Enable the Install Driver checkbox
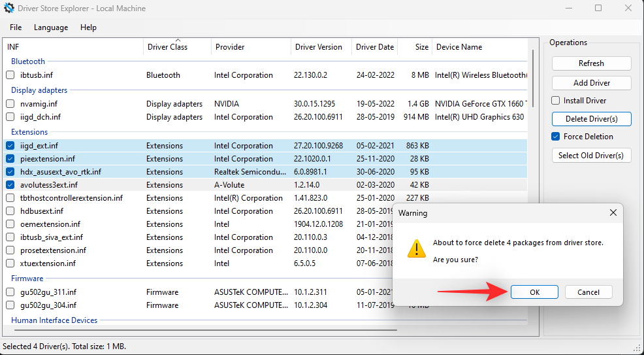 click(x=556, y=100)
